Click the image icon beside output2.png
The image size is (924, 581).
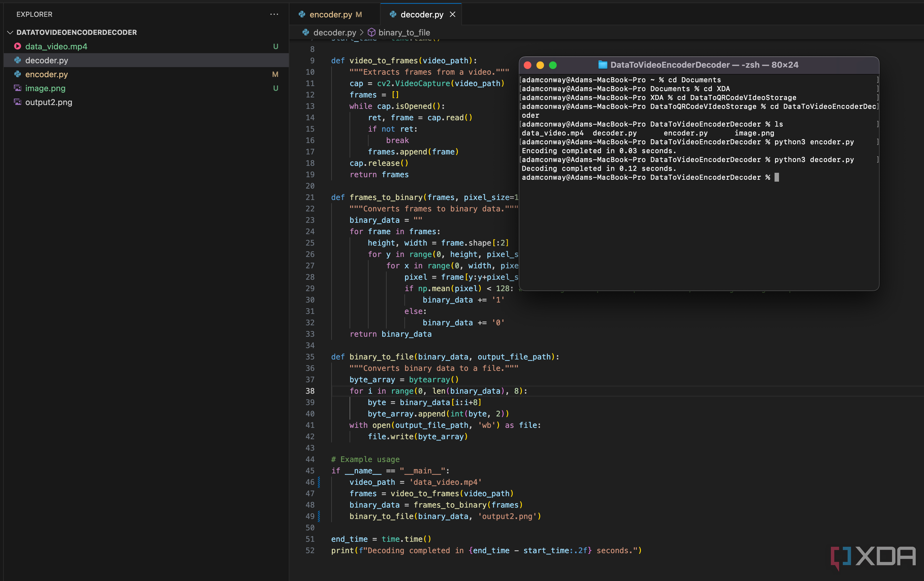coord(18,102)
